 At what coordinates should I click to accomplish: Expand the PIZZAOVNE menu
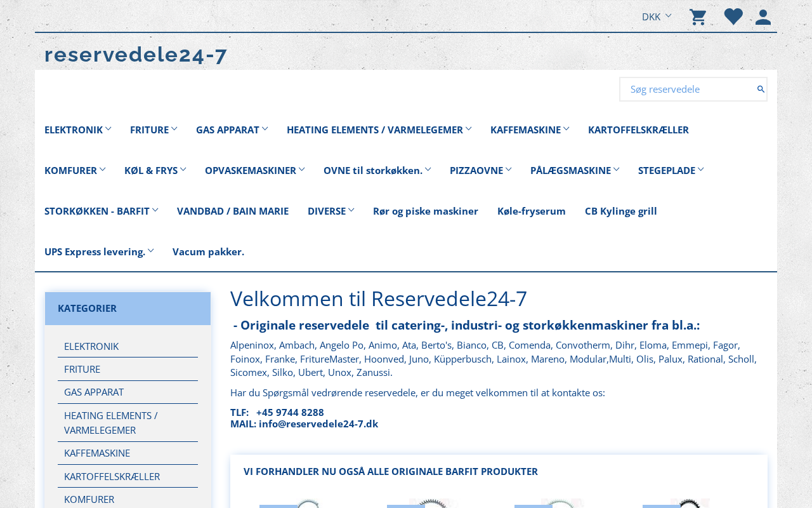pyautogui.click(x=481, y=170)
